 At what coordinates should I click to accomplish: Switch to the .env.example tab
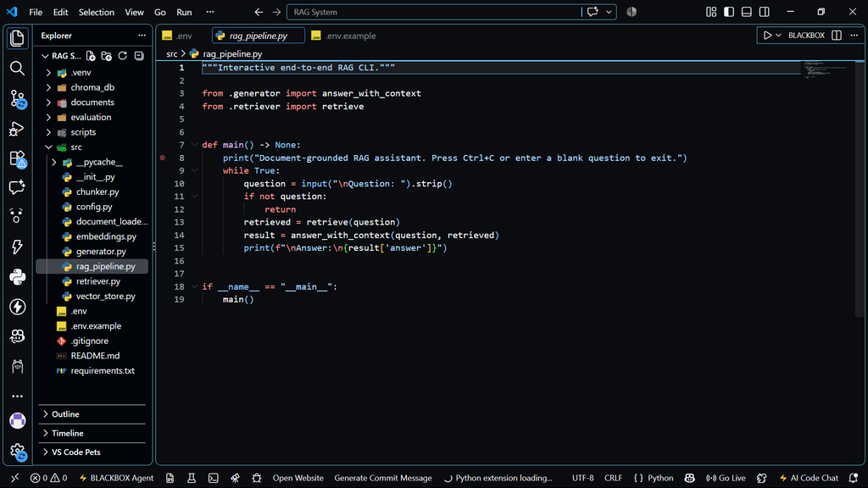point(343,36)
